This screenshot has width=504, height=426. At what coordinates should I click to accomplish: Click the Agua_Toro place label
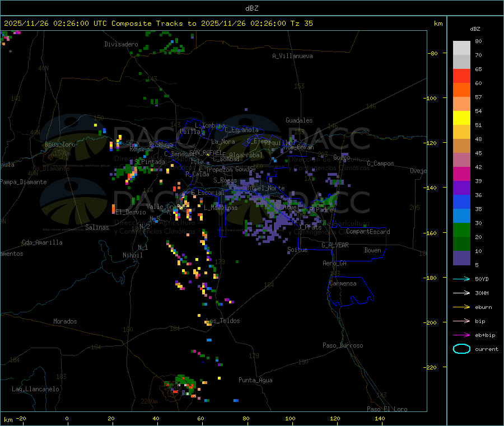60,144
